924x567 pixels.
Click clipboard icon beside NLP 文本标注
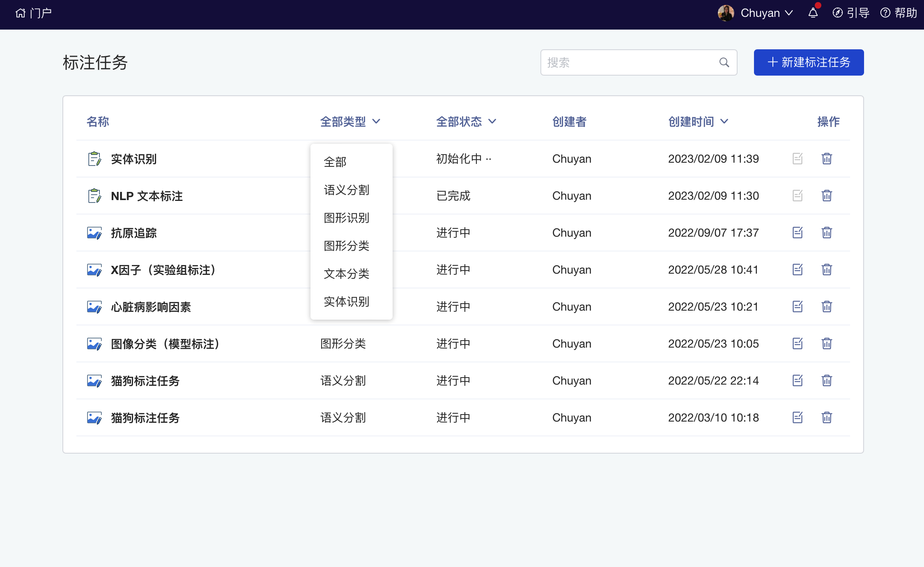(x=94, y=196)
